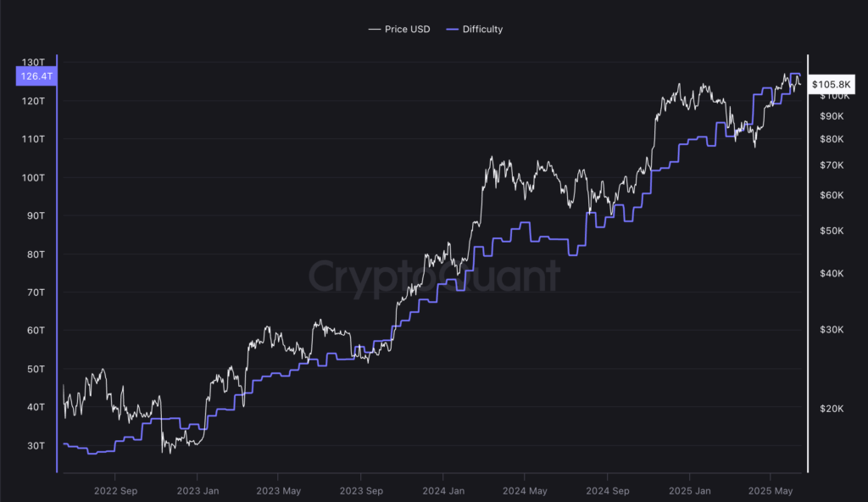Image resolution: width=868 pixels, height=502 pixels.
Task: Click the 130T difficulty axis label
Action: (33, 63)
